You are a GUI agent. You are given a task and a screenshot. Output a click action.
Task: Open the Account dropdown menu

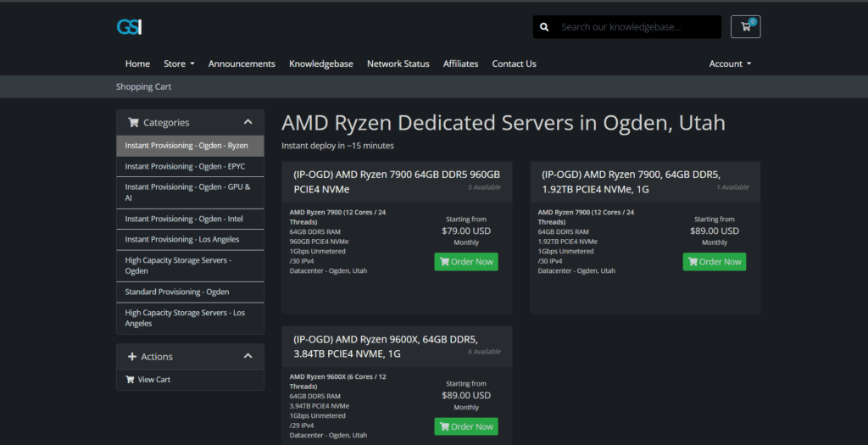pos(730,64)
